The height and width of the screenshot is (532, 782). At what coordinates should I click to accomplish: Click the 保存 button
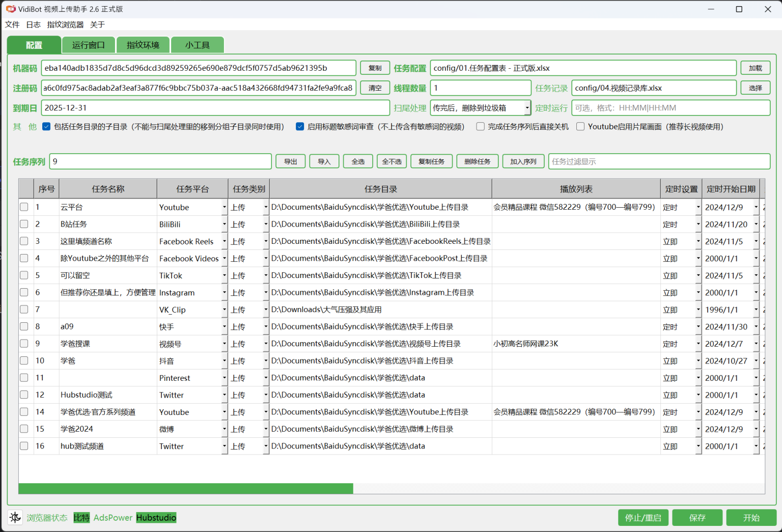point(697,518)
